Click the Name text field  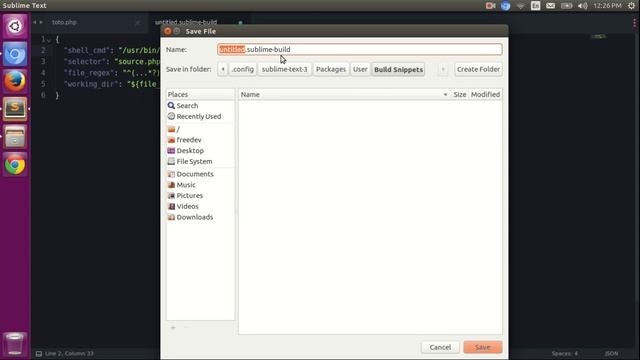(360, 49)
